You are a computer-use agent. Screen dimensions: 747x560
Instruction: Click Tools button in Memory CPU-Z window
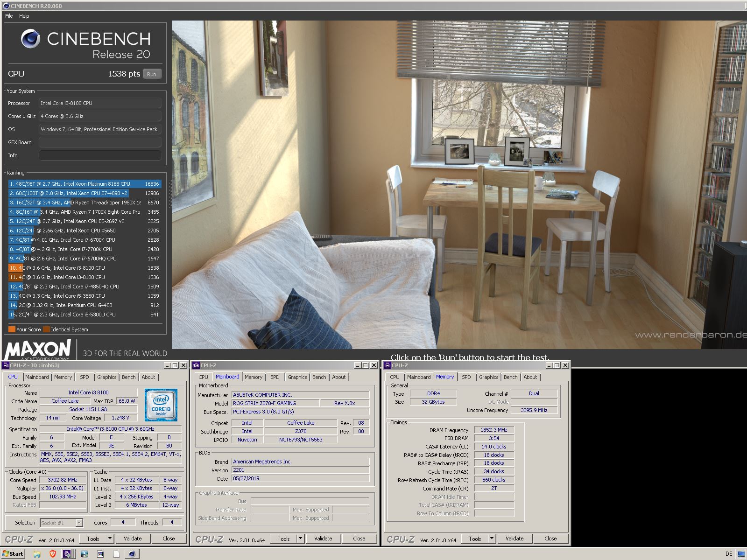475,539
